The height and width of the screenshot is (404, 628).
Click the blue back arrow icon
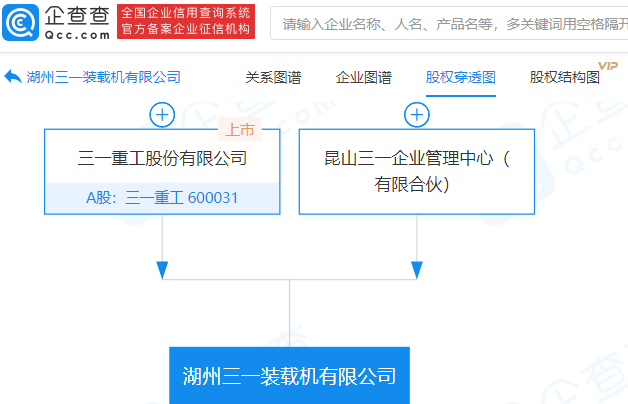point(13,76)
